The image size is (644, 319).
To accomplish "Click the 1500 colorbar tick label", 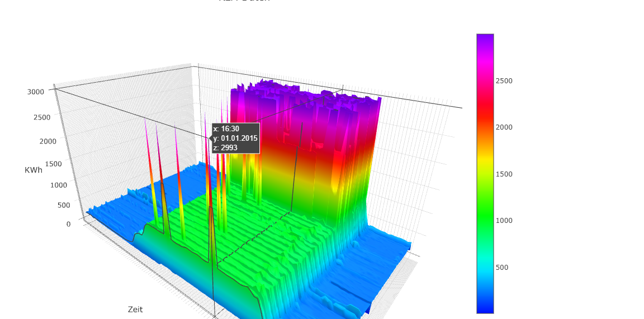I will click(x=504, y=174).
